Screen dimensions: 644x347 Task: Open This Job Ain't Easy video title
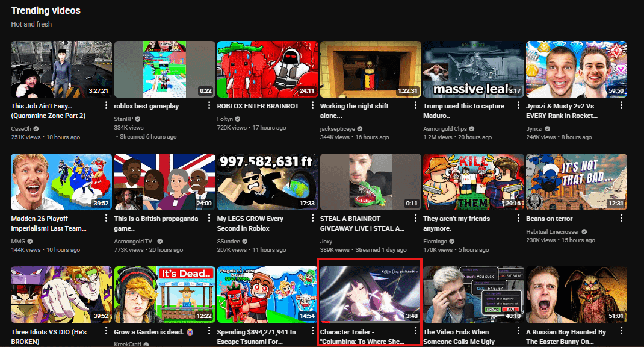tap(49, 111)
